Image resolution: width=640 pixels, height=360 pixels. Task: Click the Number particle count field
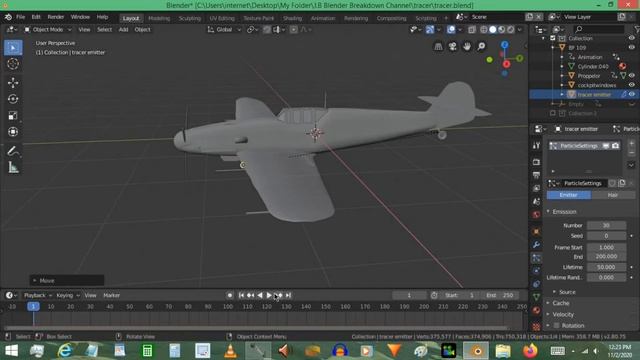pyautogui.click(x=606, y=225)
